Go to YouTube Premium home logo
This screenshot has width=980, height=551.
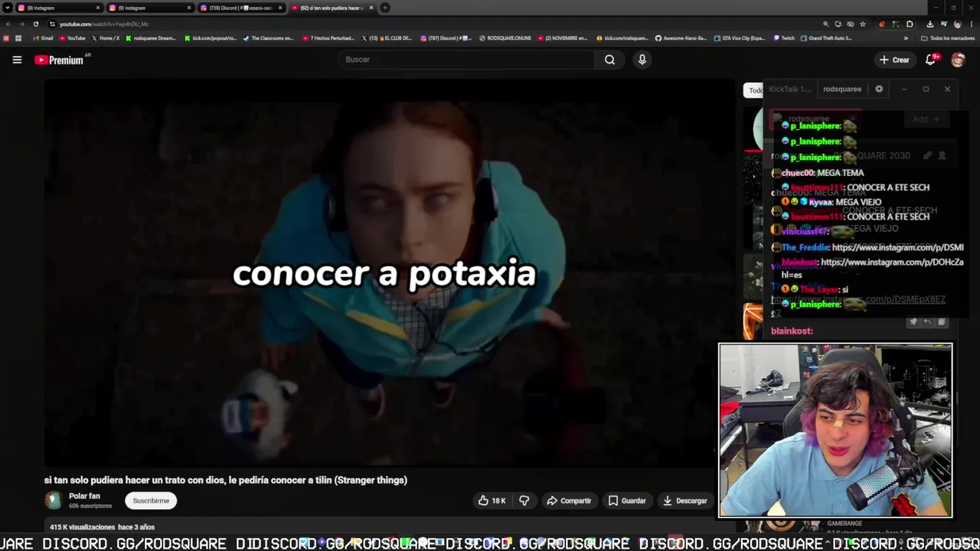coord(60,60)
